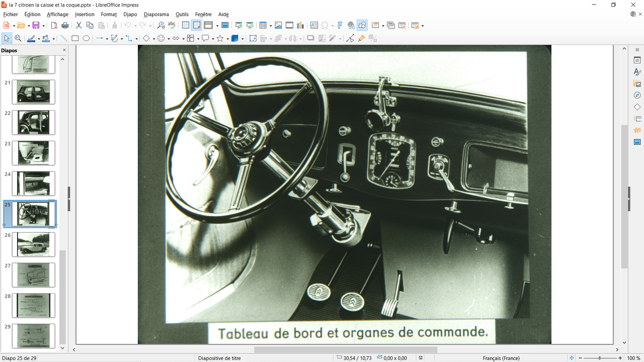
Task: Click zoom out minus button
Action: [580, 358]
